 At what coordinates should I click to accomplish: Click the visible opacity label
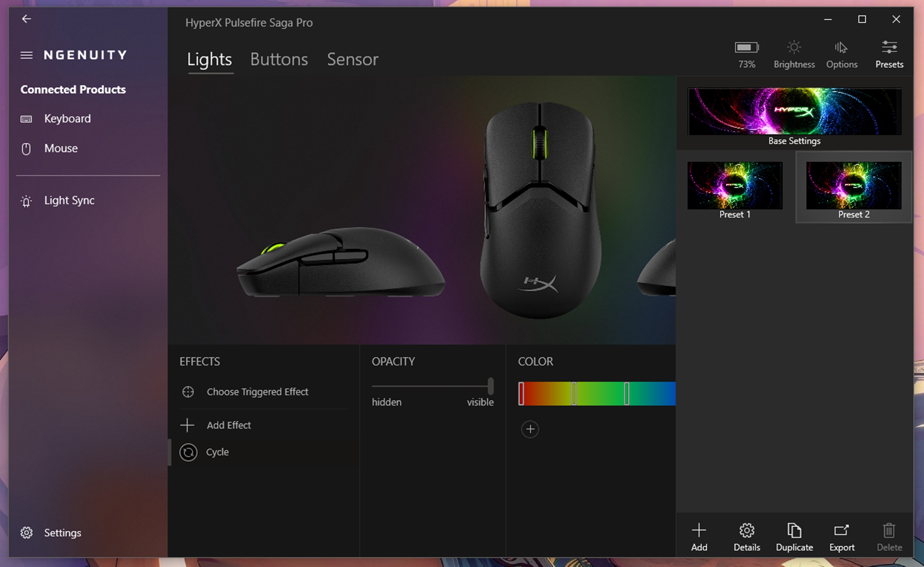coord(480,402)
